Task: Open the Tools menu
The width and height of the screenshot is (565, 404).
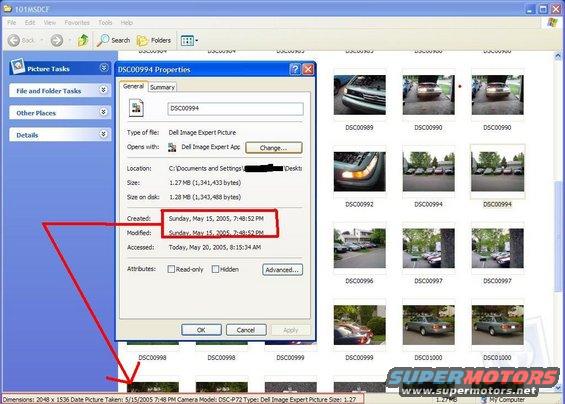Action: [105, 23]
